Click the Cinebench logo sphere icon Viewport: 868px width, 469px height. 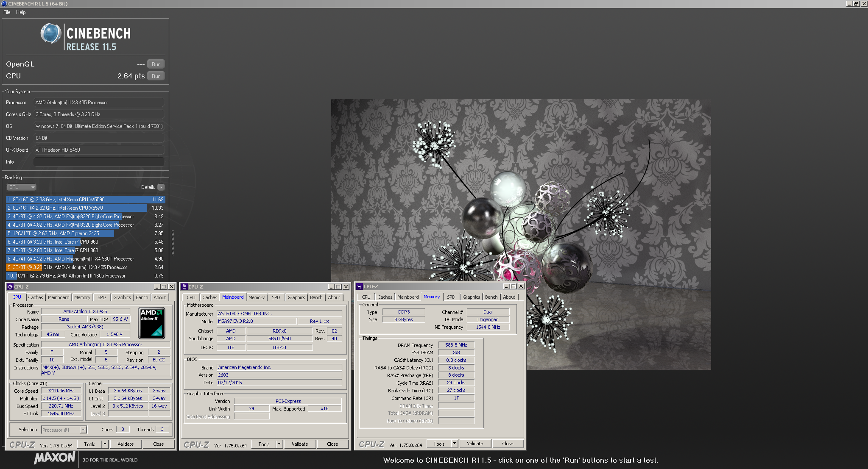click(51, 33)
